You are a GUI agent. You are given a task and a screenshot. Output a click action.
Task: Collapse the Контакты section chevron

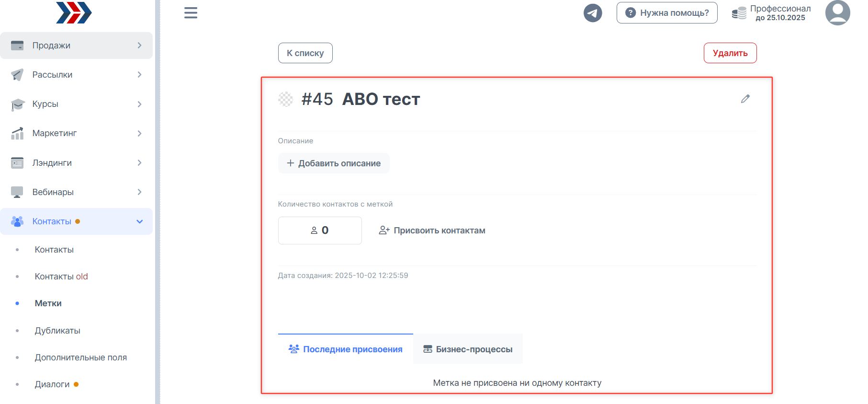click(x=139, y=221)
